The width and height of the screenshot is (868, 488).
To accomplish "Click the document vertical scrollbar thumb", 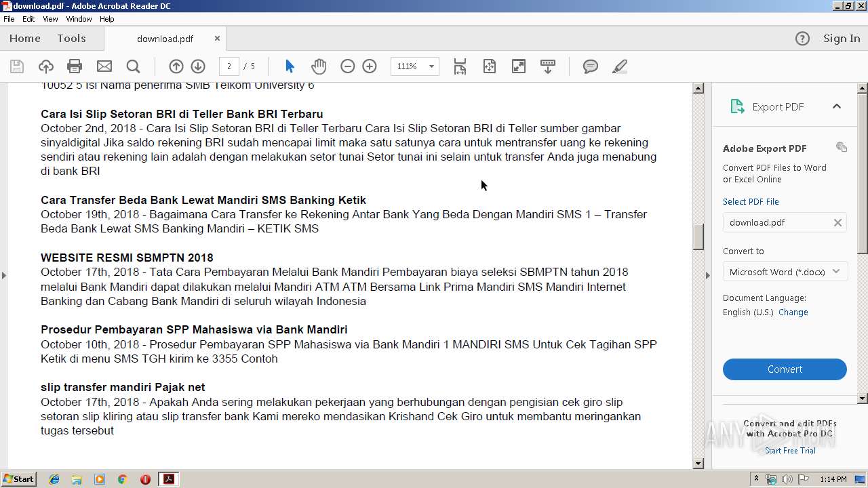I will (x=698, y=237).
